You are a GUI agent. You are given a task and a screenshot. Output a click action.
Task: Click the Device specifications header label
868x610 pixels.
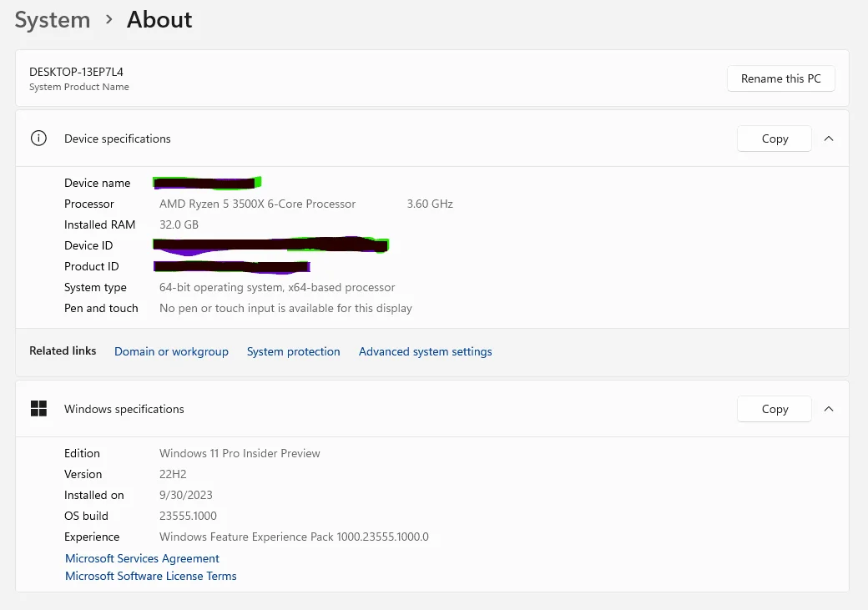click(x=118, y=139)
